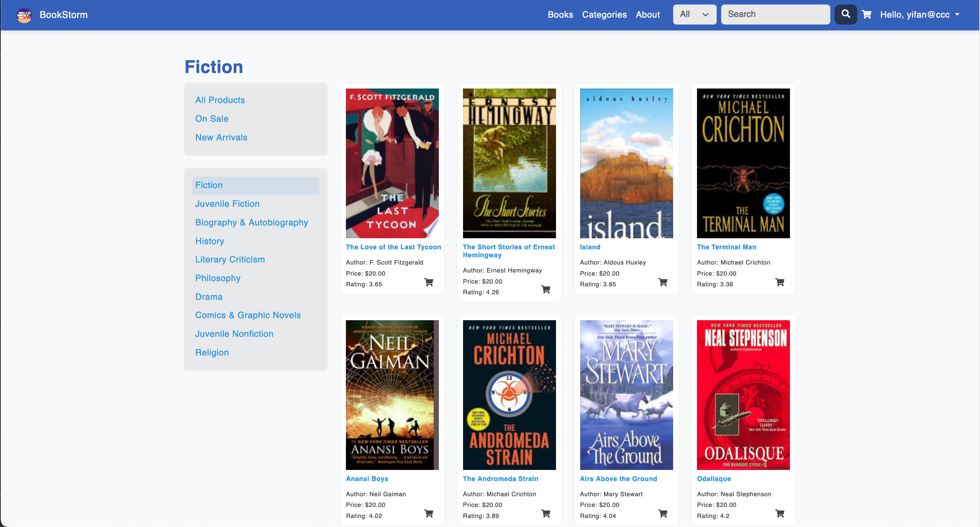Click the Fiction page heading
This screenshot has width=980, height=527.
point(214,67)
